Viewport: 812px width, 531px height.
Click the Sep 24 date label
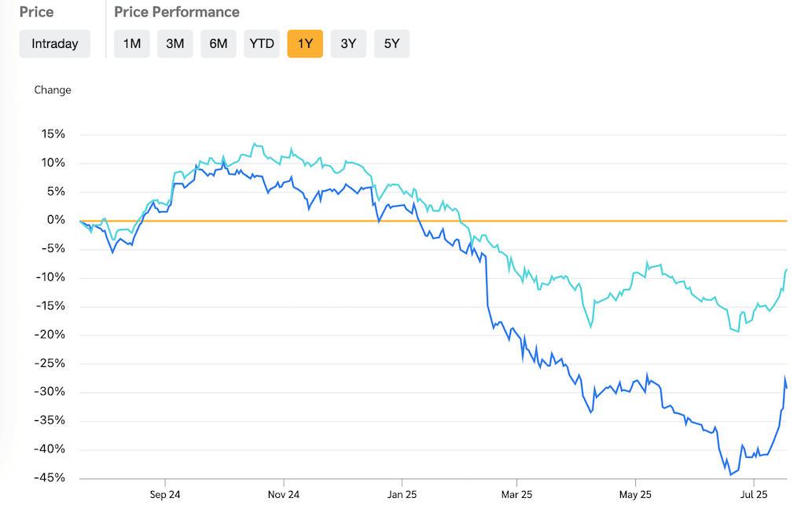(165, 495)
